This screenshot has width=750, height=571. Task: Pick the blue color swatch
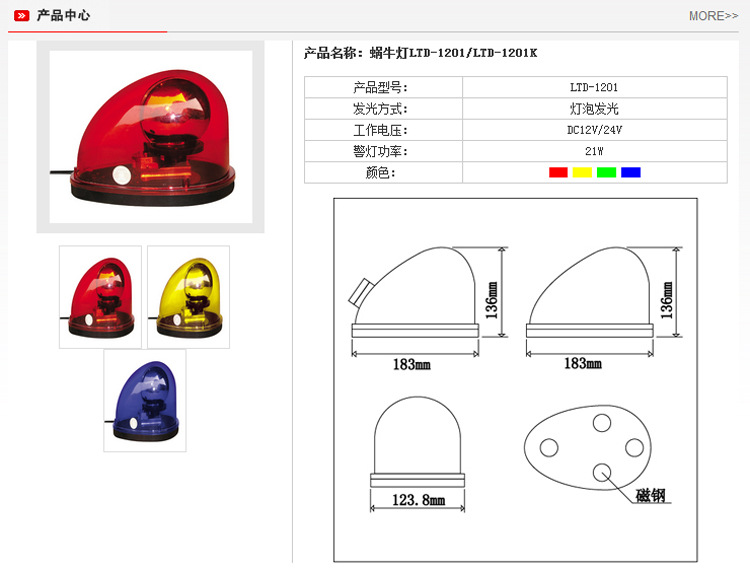click(630, 172)
